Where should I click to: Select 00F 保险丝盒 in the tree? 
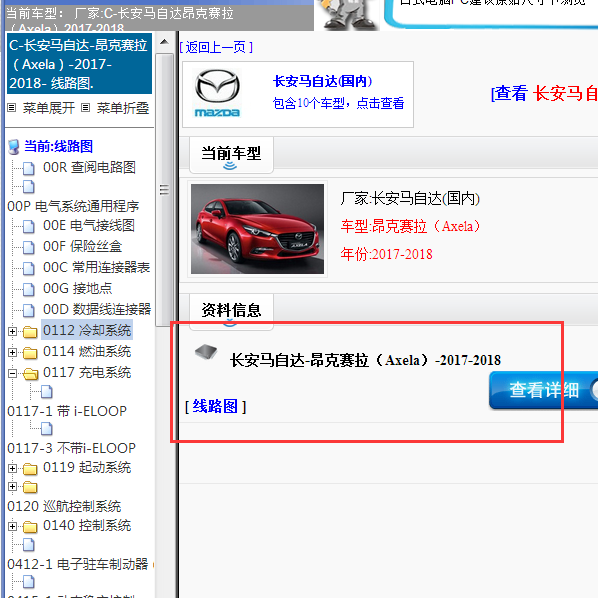(82, 247)
